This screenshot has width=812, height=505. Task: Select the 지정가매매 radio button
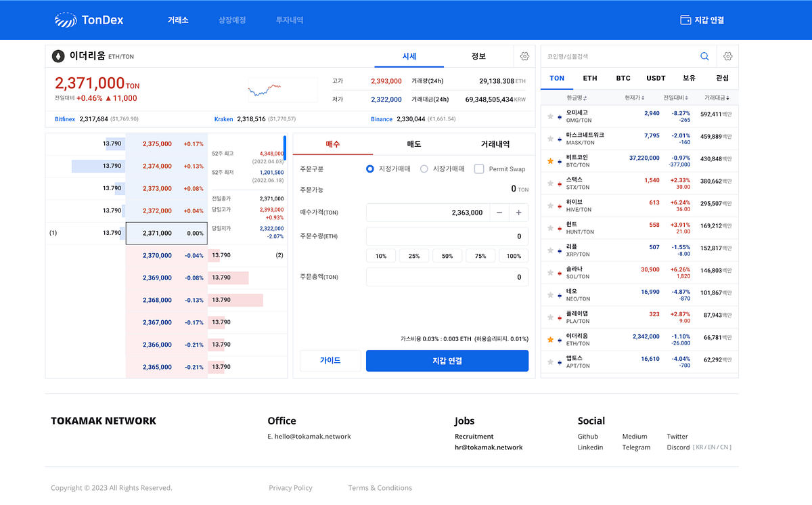pos(369,169)
